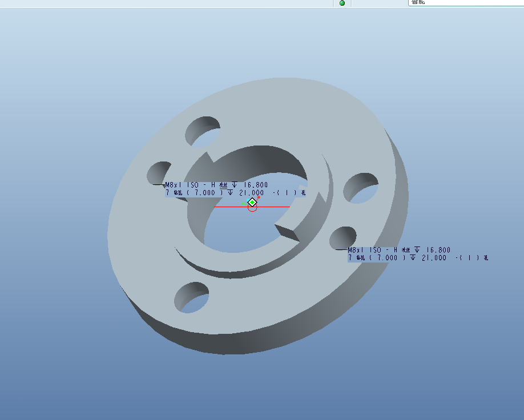Select the white diamond drag handle at center
The image size is (524, 420).
pyautogui.click(x=252, y=202)
